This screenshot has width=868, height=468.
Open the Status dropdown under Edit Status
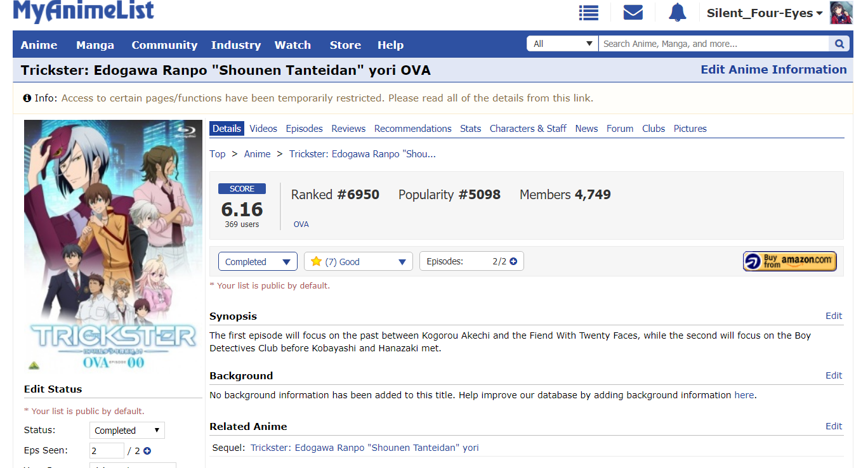(127, 431)
